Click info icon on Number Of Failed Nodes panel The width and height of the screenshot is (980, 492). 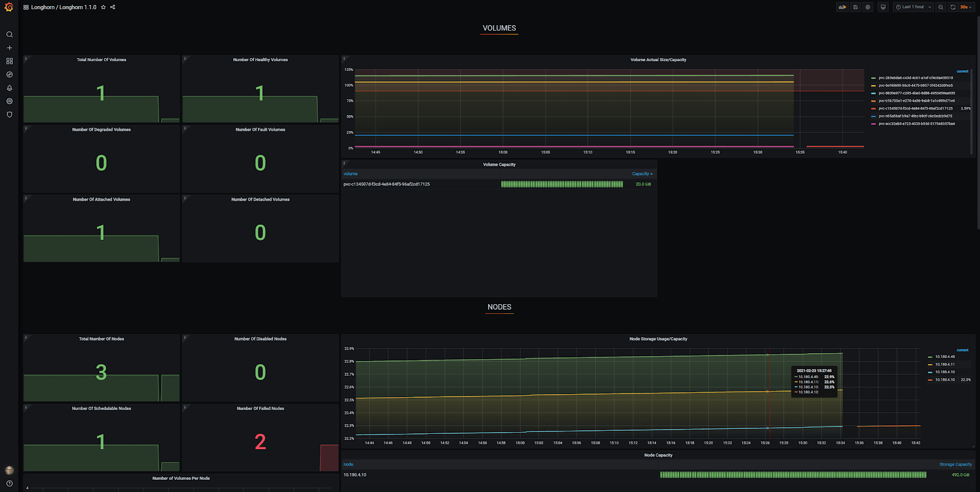(185, 408)
